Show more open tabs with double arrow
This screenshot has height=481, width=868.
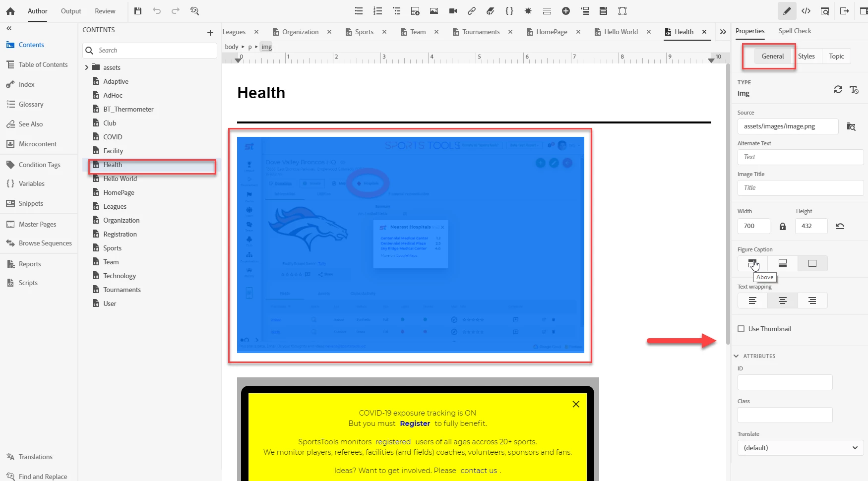[723, 32]
